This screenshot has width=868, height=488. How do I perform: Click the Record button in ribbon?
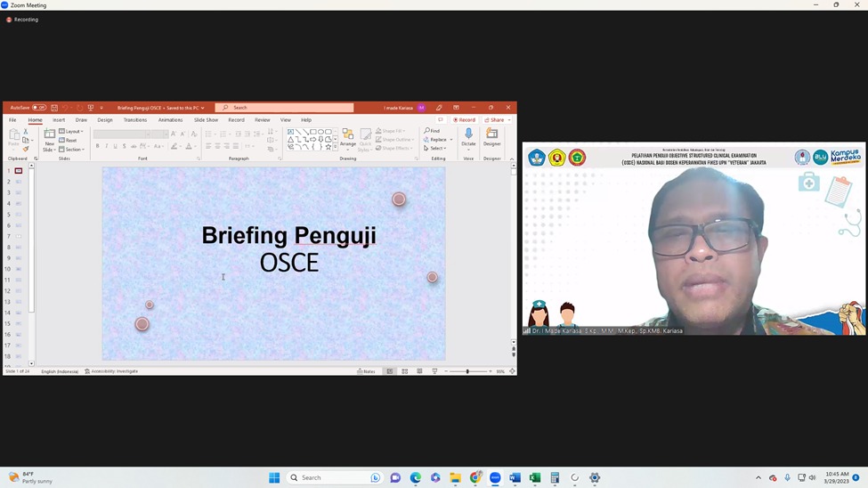[x=464, y=119]
